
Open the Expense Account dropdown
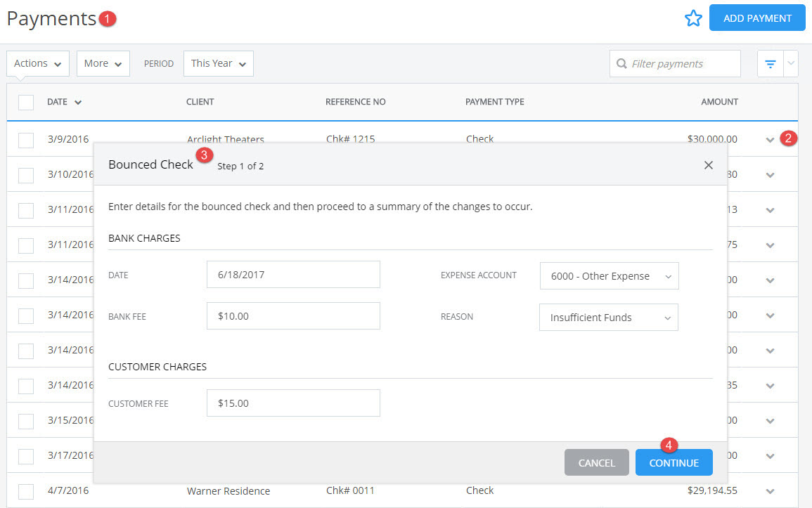[609, 275]
